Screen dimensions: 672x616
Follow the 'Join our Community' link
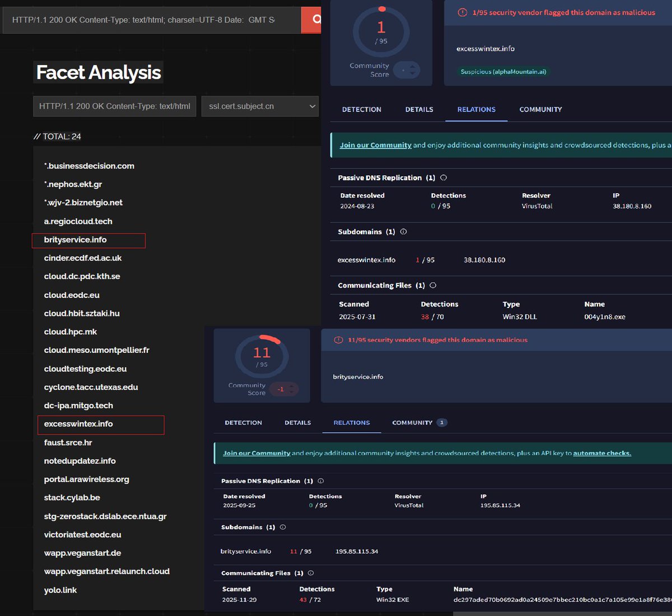tap(375, 144)
